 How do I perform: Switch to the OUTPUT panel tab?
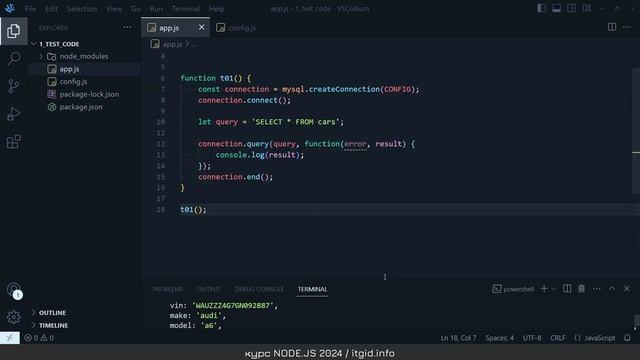tap(209, 289)
